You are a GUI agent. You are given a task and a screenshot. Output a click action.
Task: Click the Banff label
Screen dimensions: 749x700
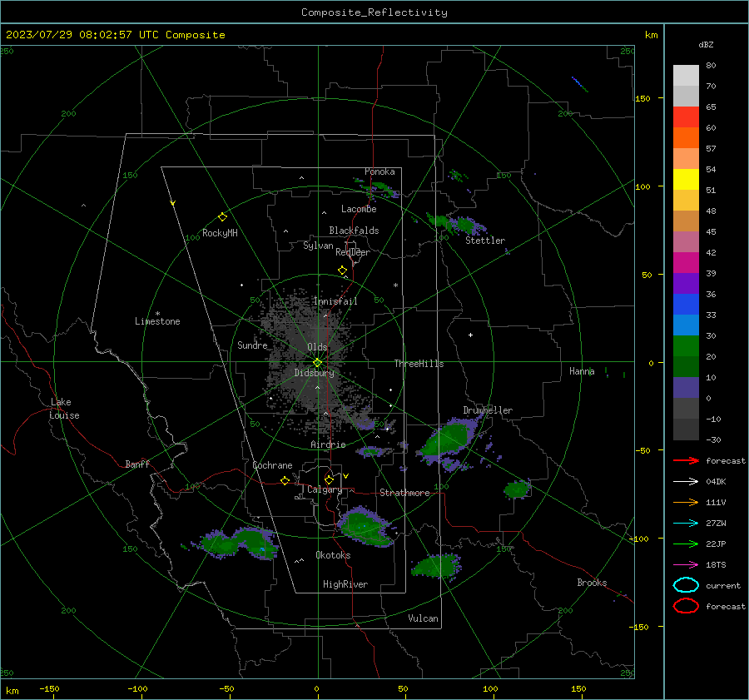[x=137, y=464]
